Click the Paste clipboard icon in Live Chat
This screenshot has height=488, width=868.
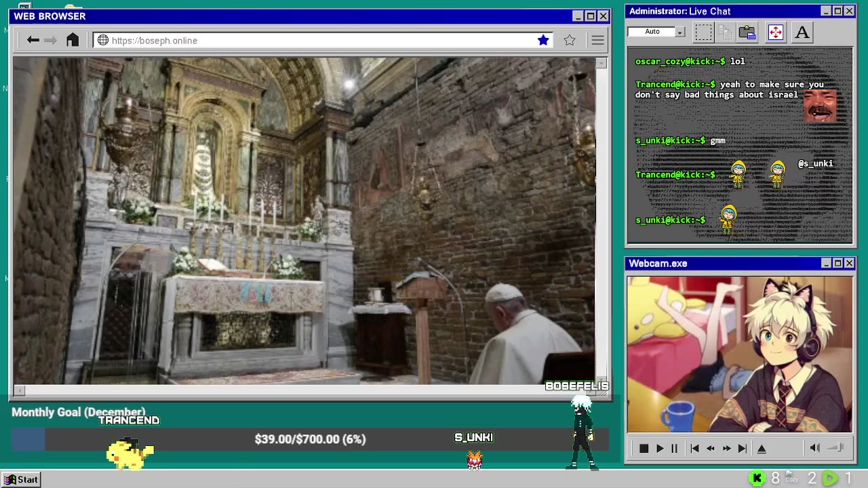point(747,32)
